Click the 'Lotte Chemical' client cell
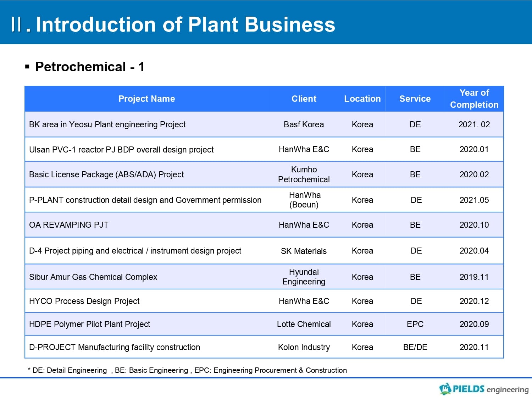The width and height of the screenshot is (532, 399). [304, 324]
